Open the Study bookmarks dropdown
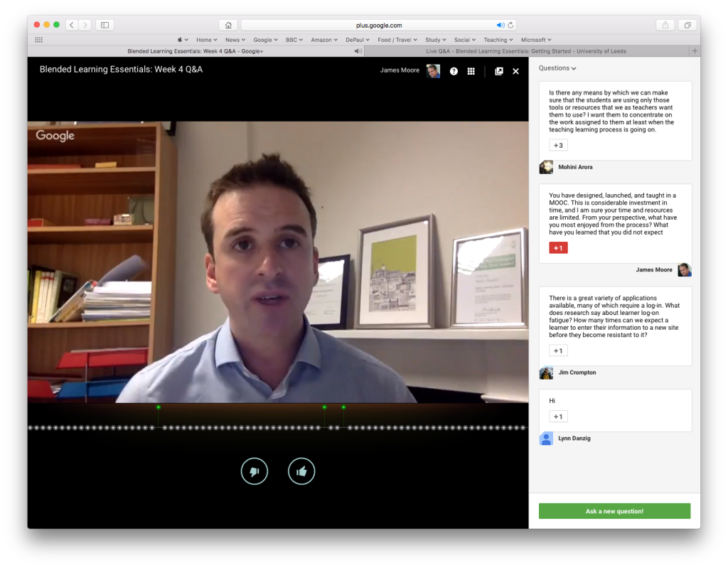Screen dimensions: 728x568 tap(434, 39)
